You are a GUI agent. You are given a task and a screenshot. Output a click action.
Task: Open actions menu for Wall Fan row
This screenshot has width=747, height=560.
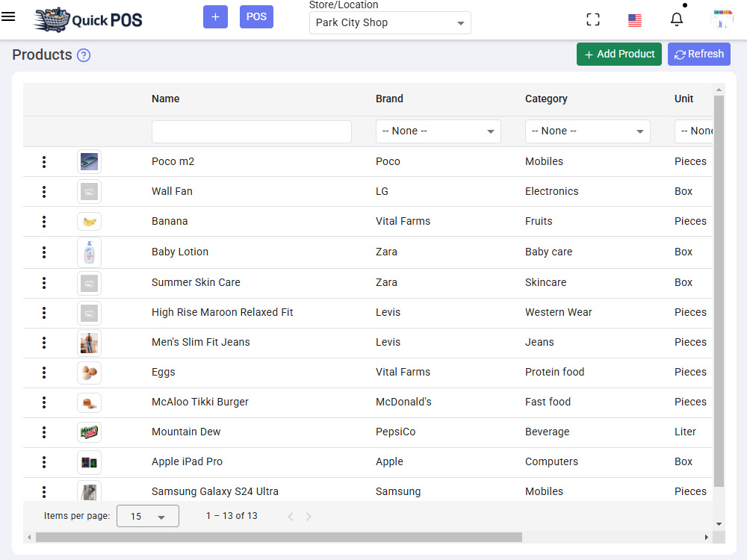coord(44,192)
